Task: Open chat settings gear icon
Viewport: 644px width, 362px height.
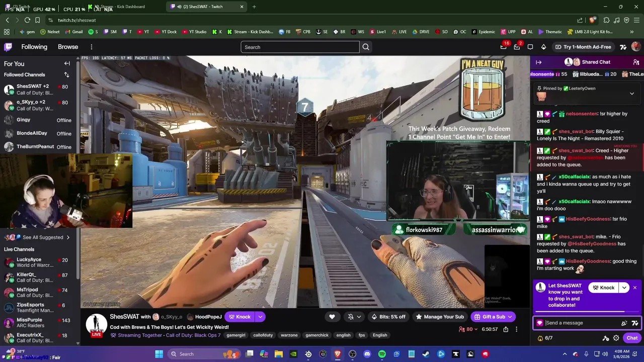Action: tap(616, 338)
